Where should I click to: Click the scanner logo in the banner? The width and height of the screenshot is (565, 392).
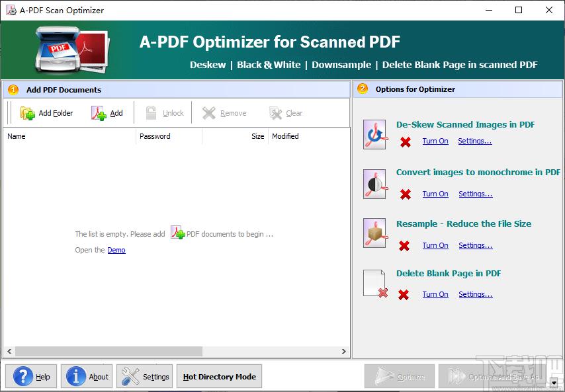click(71, 50)
